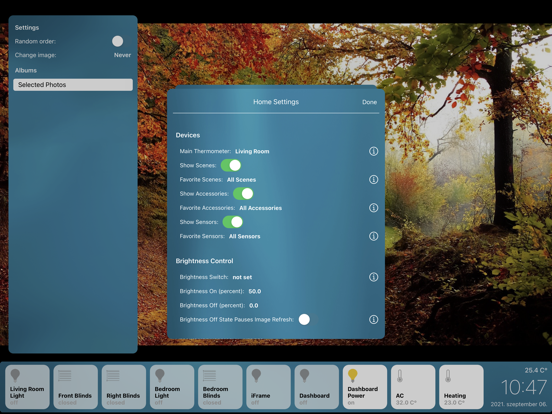The height and width of the screenshot is (414, 552).
Task: Click the Dashboard bulb icon
Action: (x=305, y=376)
